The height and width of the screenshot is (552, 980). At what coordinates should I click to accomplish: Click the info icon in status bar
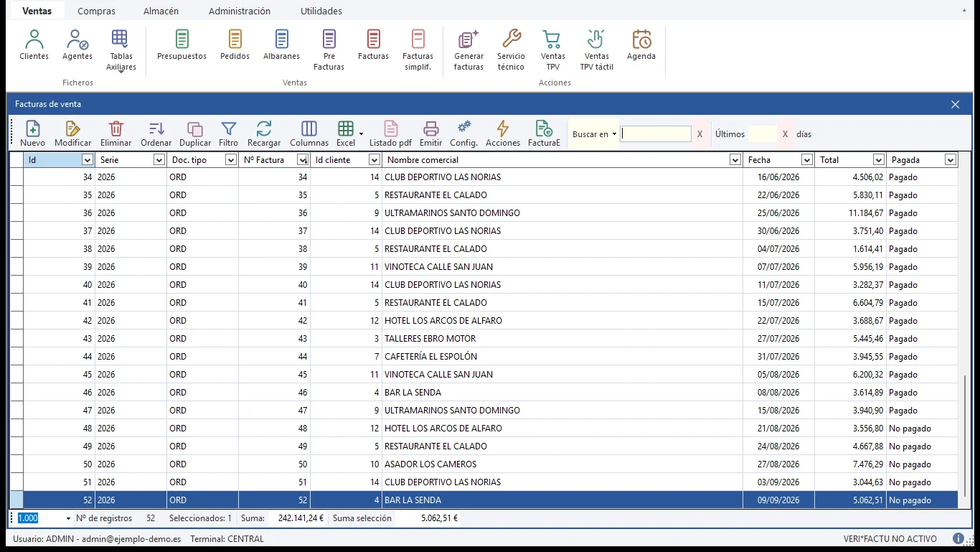[958, 538]
